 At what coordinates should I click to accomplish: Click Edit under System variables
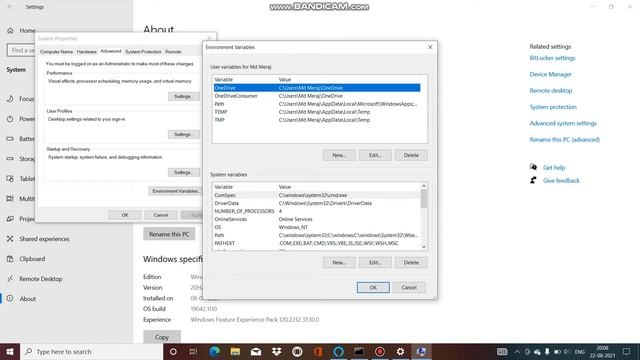point(375,262)
